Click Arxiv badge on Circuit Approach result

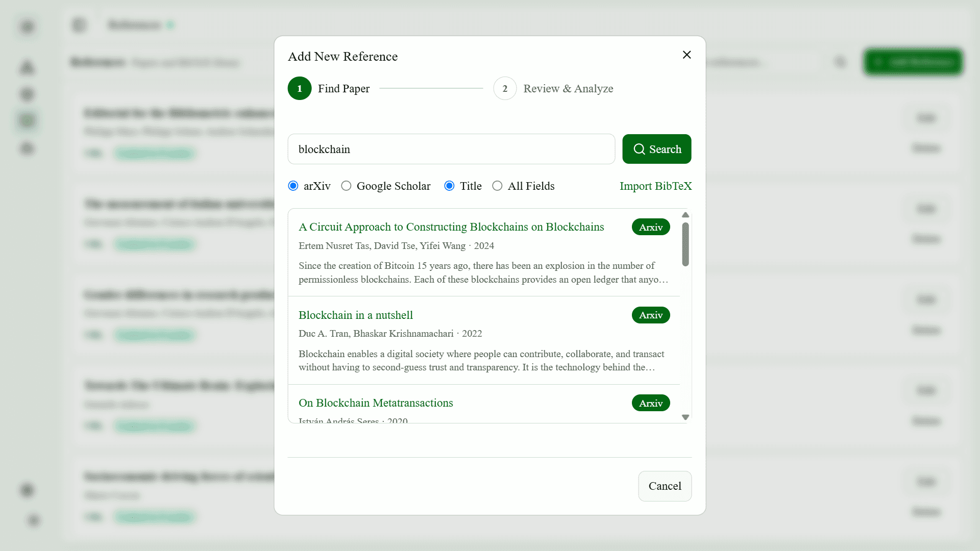(x=651, y=227)
